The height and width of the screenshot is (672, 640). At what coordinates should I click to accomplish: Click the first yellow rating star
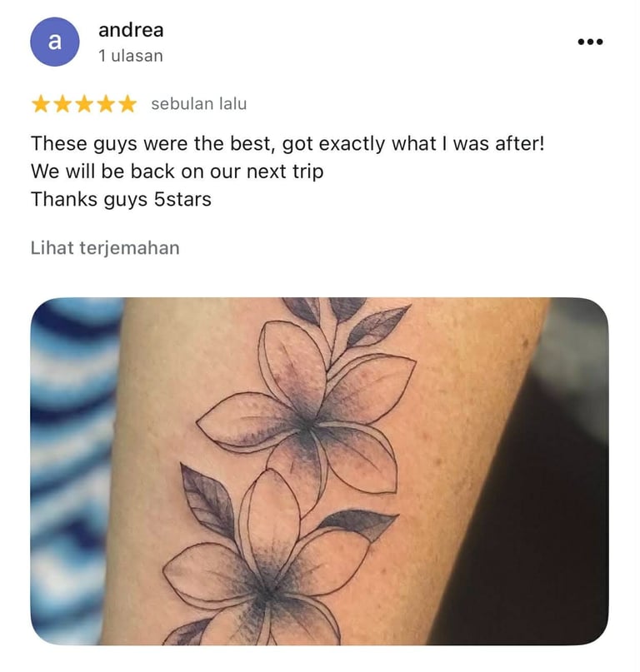coord(41,104)
